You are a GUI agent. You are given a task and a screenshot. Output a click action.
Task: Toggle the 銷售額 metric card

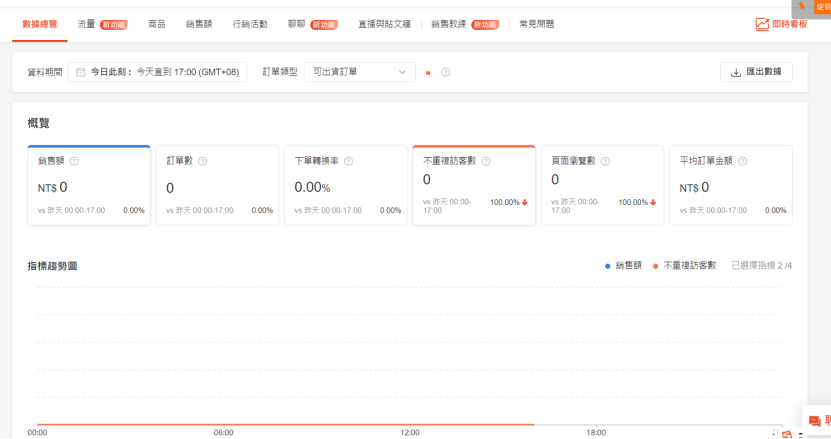point(89,186)
